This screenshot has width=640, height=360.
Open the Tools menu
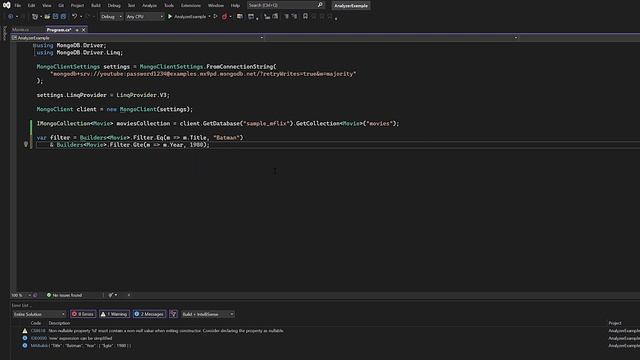tap(169, 5)
